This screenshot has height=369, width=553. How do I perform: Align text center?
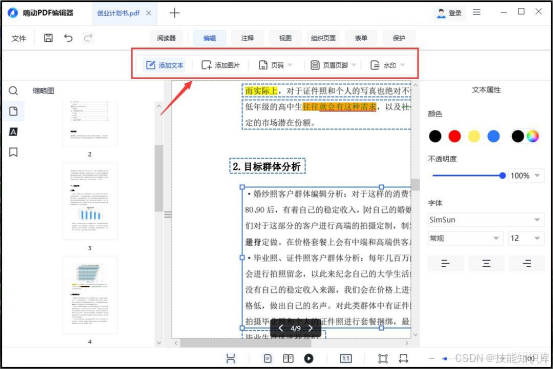[486, 264]
